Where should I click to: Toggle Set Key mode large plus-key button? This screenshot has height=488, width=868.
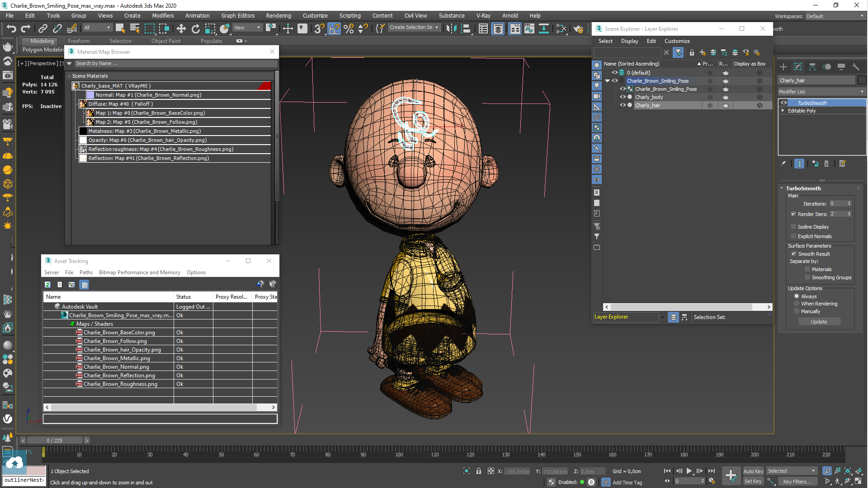coord(731,475)
